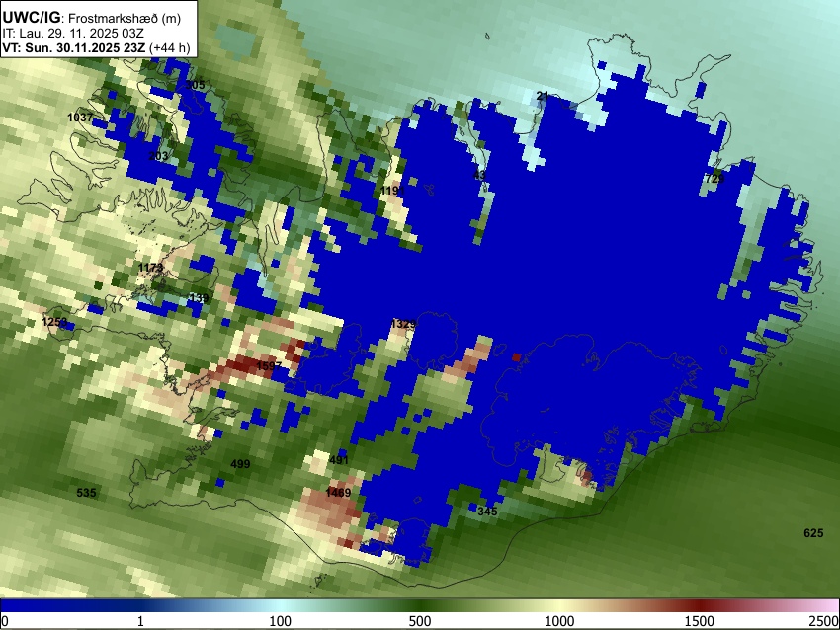Click the 1037 value label on map
The height and width of the screenshot is (630, 840).
click(x=80, y=118)
